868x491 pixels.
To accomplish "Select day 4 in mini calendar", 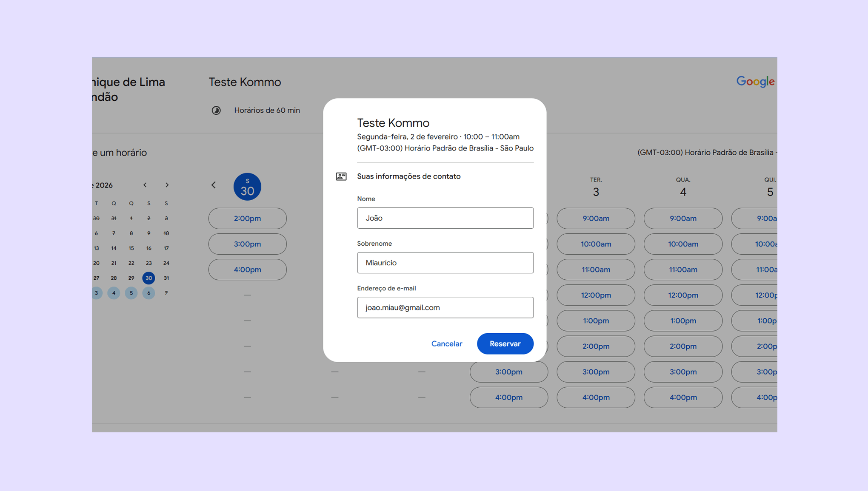I will point(114,293).
